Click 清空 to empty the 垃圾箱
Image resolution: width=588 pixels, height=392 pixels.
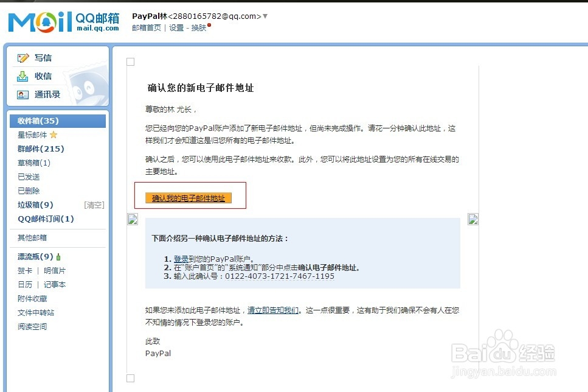tap(94, 205)
